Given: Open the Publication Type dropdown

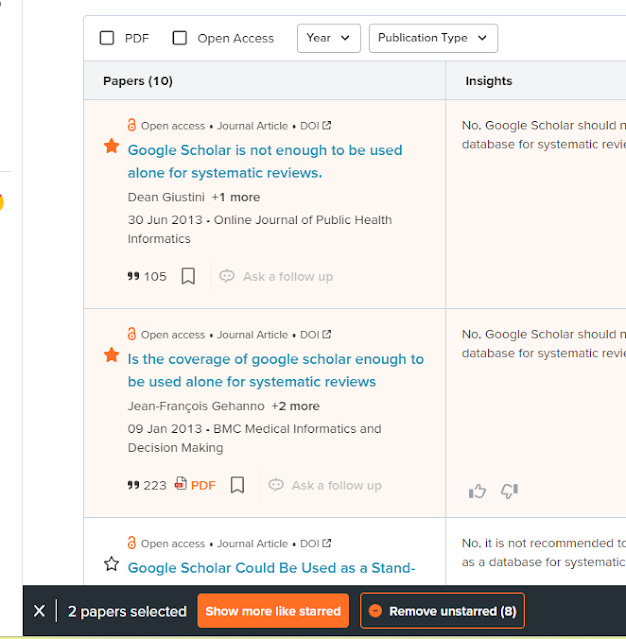Looking at the screenshot, I should (x=433, y=38).
